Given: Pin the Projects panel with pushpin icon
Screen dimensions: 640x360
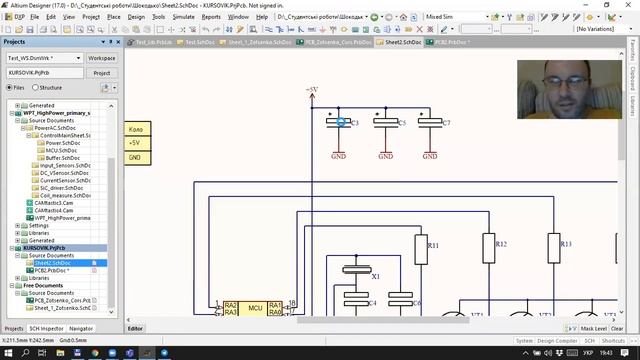Looking at the screenshot, I should pos(111,42).
